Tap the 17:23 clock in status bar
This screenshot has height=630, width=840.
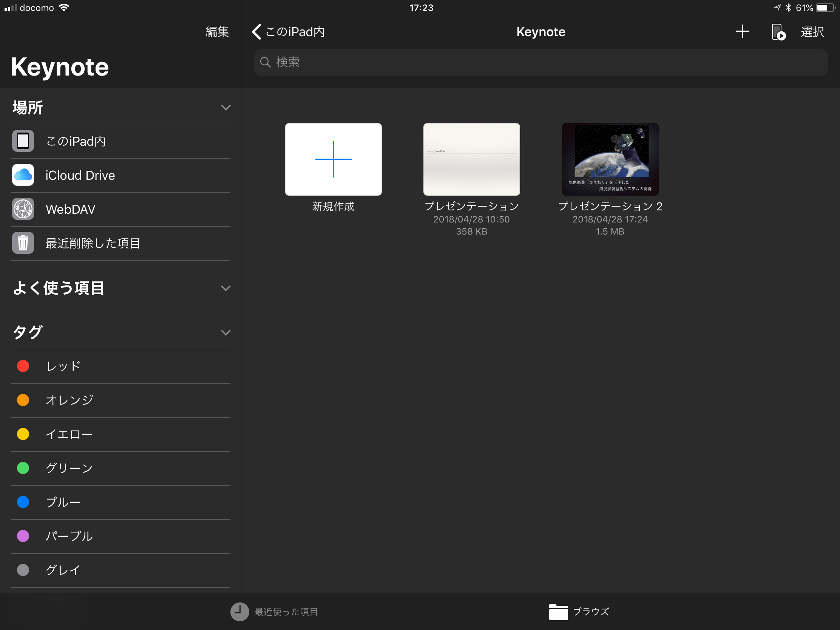click(421, 8)
